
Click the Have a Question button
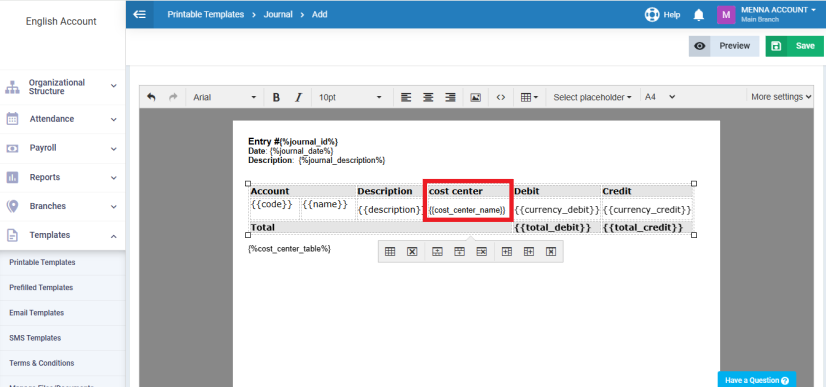[756, 380]
